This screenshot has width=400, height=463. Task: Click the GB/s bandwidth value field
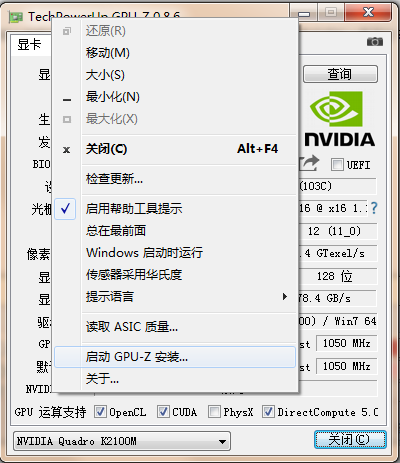337,298
